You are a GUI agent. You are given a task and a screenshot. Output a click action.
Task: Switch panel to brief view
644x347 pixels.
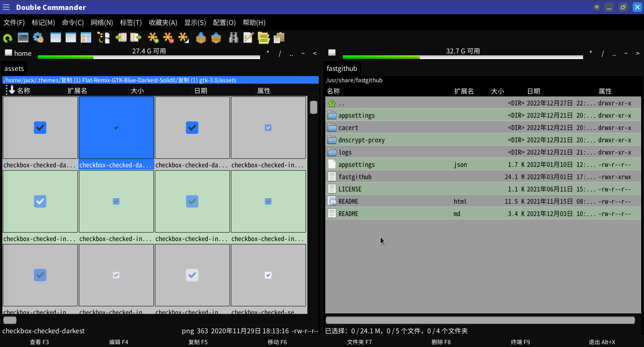(55, 37)
